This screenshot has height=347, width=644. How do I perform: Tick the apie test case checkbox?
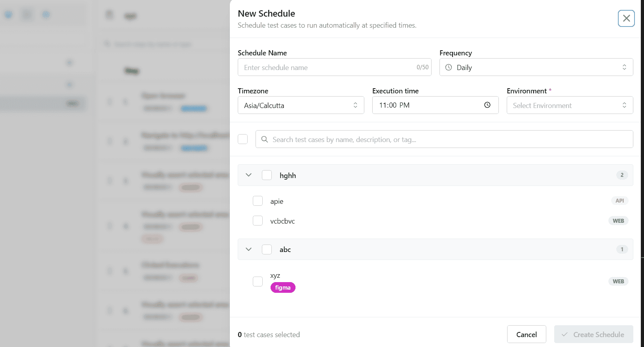click(x=258, y=201)
